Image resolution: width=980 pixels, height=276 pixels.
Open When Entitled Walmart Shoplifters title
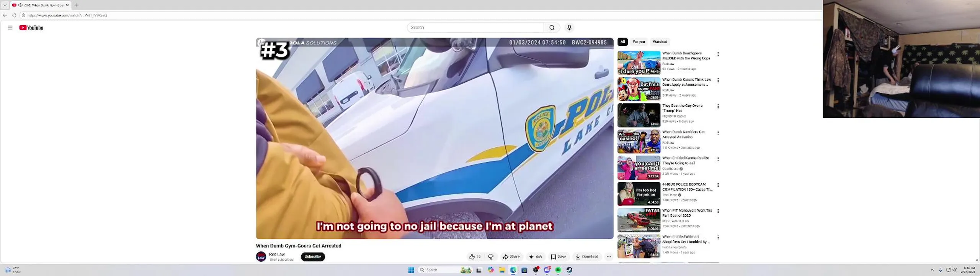pyautogui.click(x=686, y=239)
